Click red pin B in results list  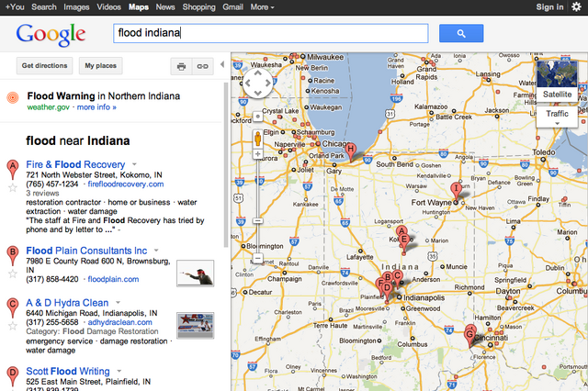tap(13, 255)
